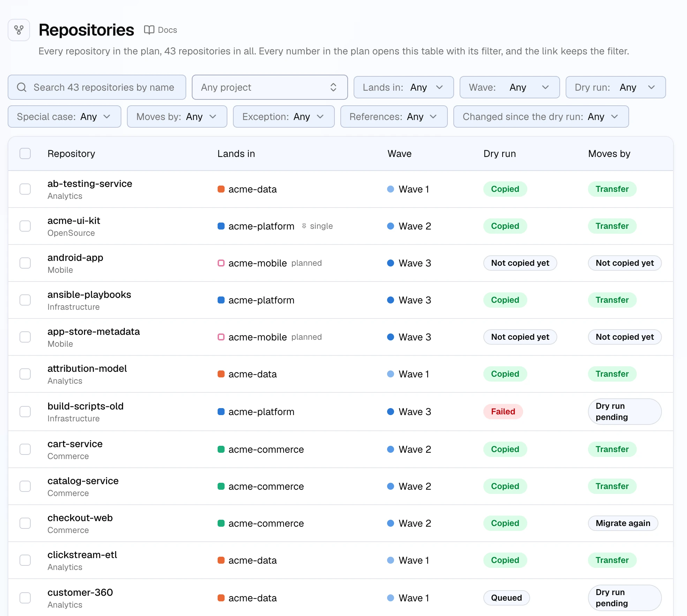687x616 pixels.
Task: Click the pink outlined square in android-app row
Action: pyautogui.click(x=221, y=263)
